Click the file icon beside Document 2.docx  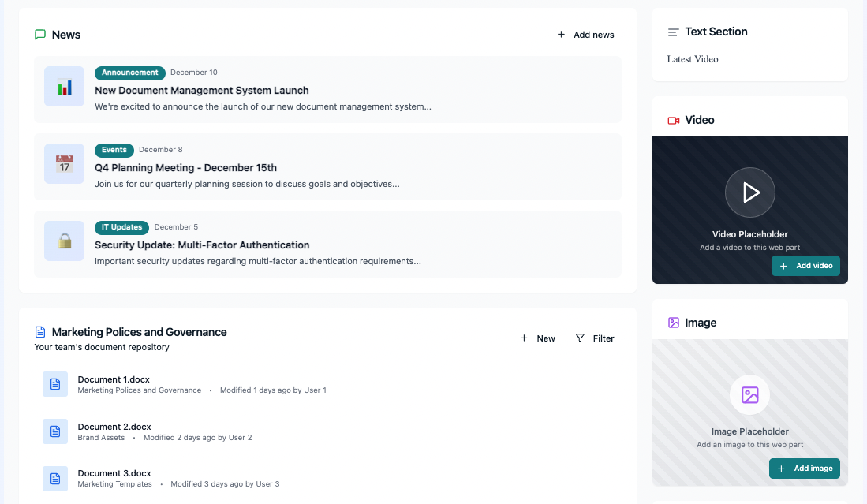[54, 431]
